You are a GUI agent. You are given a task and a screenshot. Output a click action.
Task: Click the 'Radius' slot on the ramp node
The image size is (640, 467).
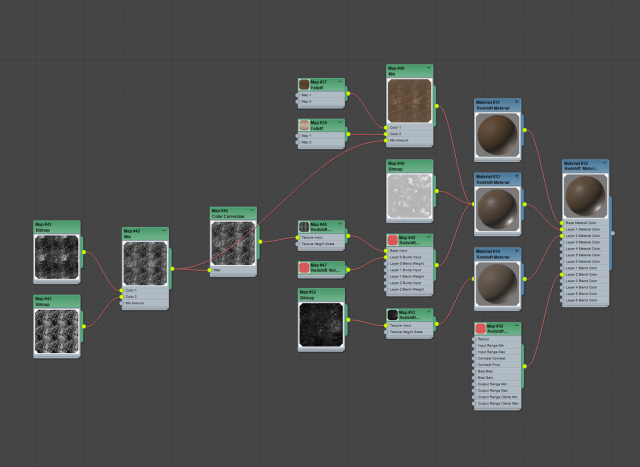pos(498,339)
